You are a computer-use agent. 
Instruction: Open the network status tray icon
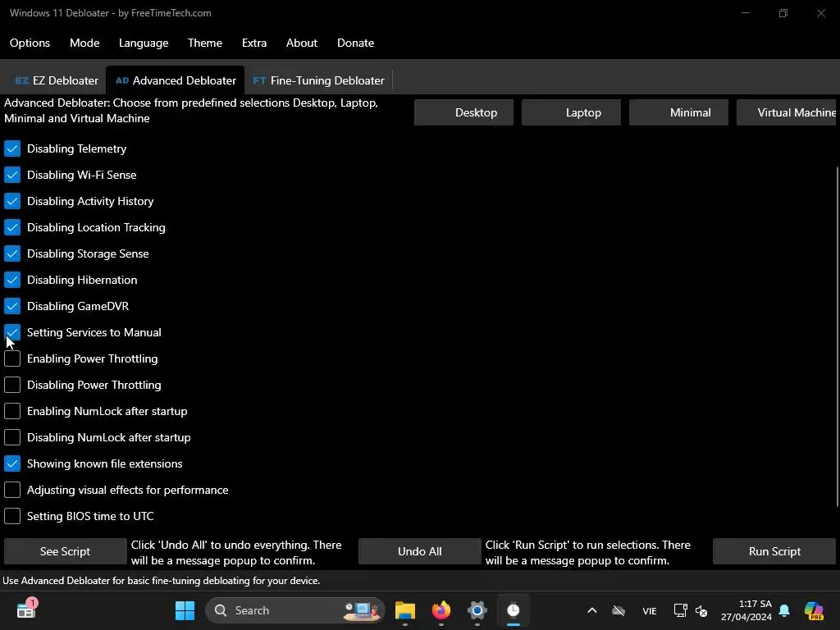pos(680,610)
